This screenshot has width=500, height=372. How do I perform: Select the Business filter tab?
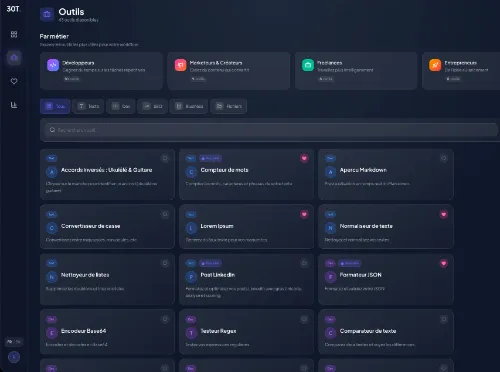click(x=189, y=106)
